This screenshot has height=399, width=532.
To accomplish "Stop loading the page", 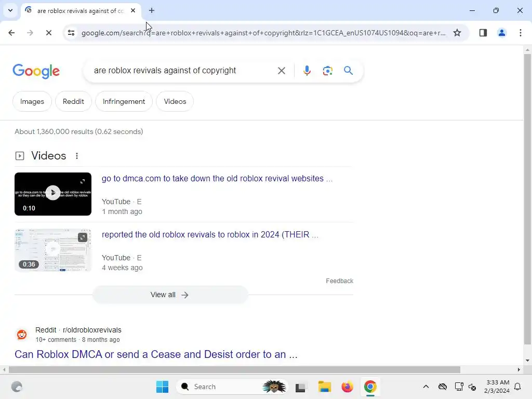I will point(48,33).
